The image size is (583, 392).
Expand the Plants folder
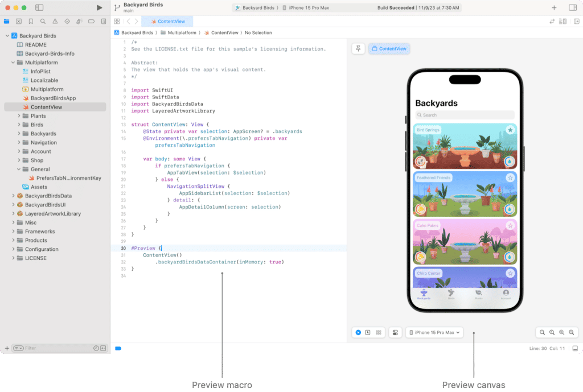19,116
